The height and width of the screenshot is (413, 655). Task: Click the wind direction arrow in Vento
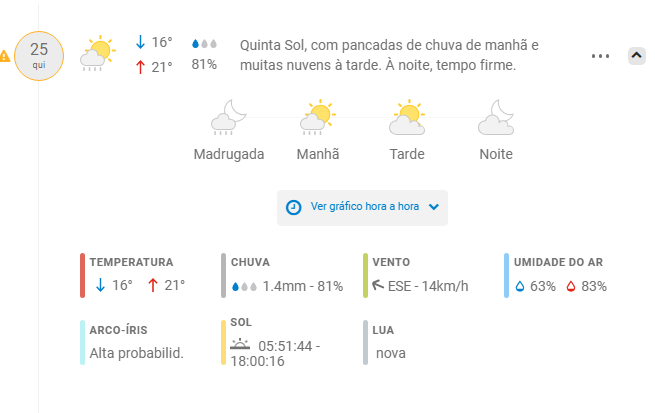(378, 285)
